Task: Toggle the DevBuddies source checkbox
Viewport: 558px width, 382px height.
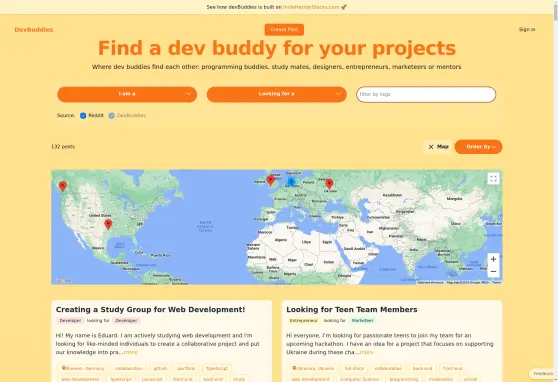Action: pyautogui.click(x=111, y=115)
